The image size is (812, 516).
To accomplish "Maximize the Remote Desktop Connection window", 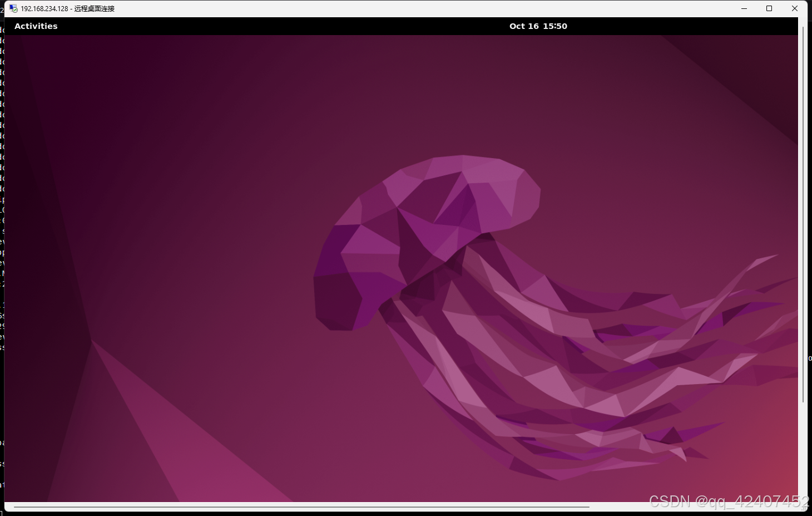I will click(x=769, y=8).
